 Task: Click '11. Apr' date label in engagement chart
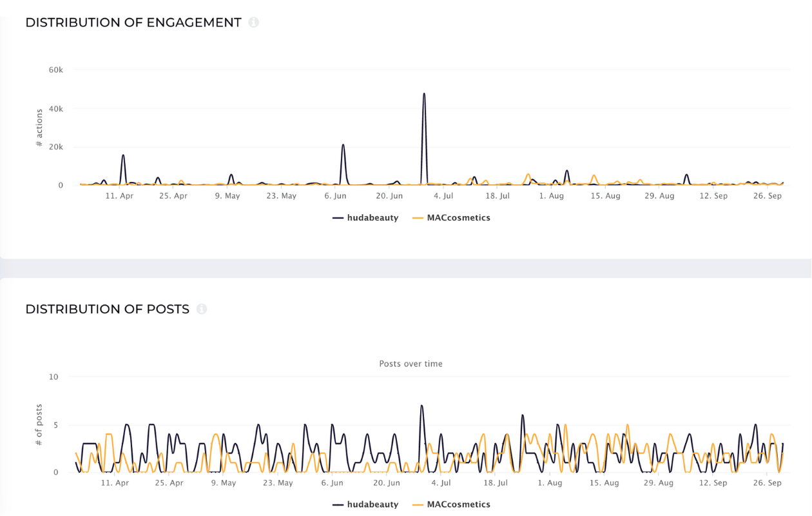(x=119, y=196)
